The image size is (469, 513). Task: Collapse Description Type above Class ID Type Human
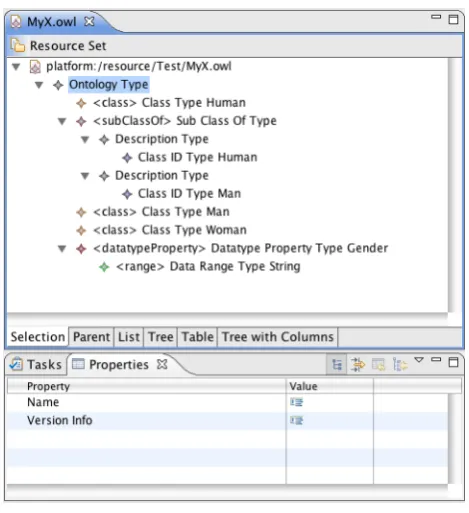point(85,139)
